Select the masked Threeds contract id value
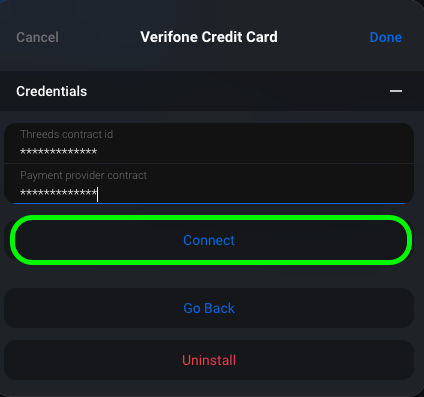424x397 pixels. [x=59, y=152]
